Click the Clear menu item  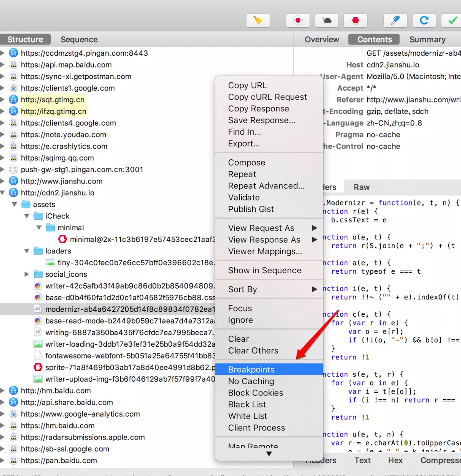[x=269, y=339]
